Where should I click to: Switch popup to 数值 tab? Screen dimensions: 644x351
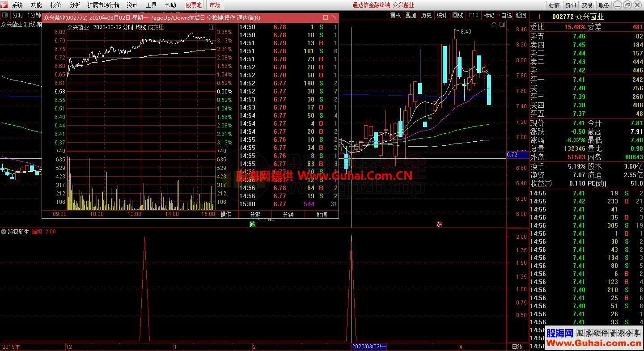[322, 215]
